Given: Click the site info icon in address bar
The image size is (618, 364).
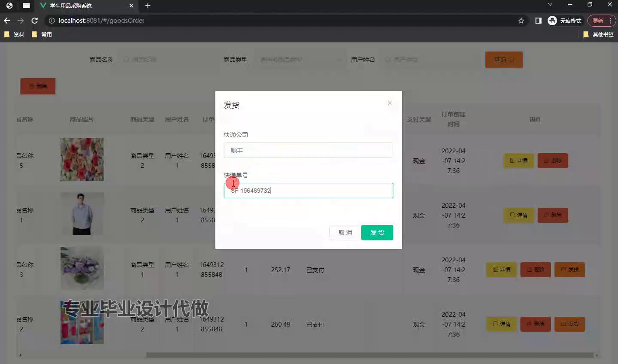Looking at the screenshot, I should point(51,21).
